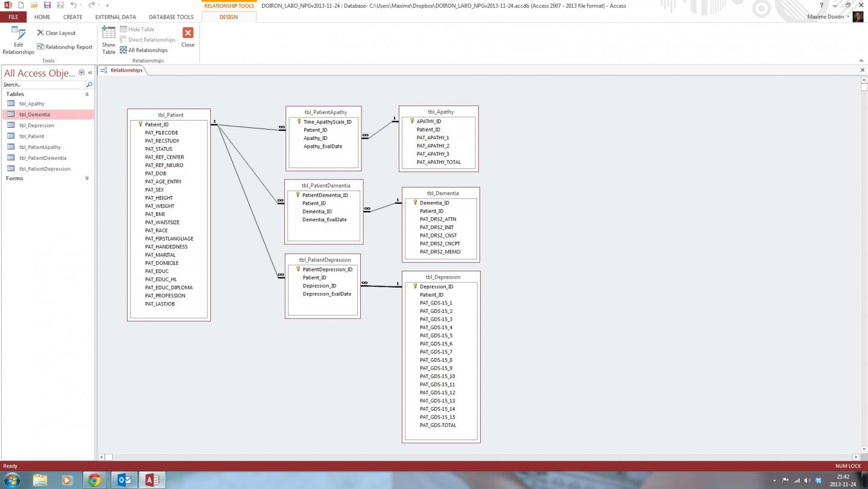This screenshot has width=868, height=489.
Task: Close the Relationships design view via ribbon Close
Action: click(x=188, y=37)
